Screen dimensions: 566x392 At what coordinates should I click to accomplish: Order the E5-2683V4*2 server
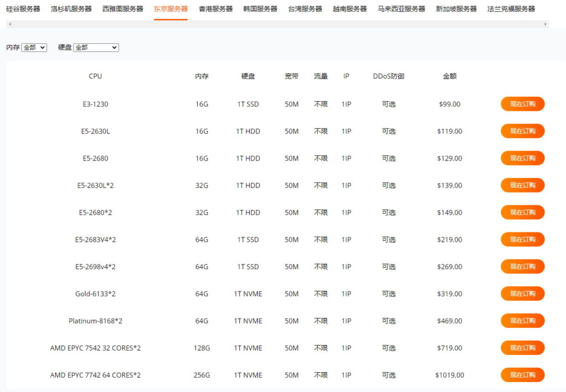[522, 239]
